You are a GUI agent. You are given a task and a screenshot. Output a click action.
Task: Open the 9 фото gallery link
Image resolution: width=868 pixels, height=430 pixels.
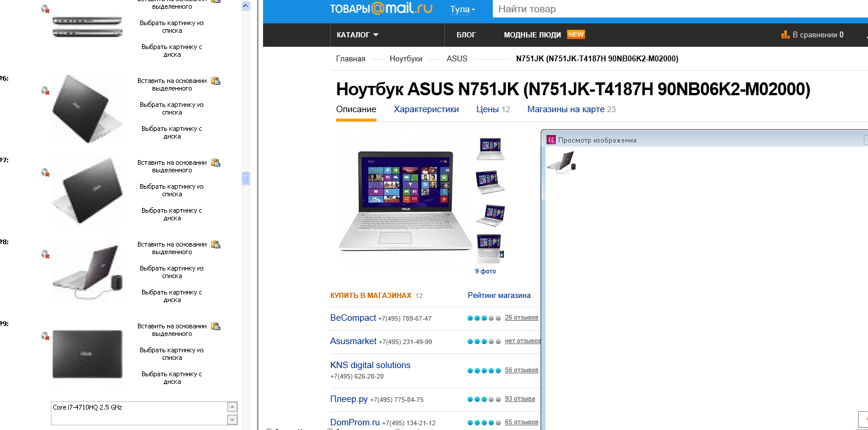(485, 272)
